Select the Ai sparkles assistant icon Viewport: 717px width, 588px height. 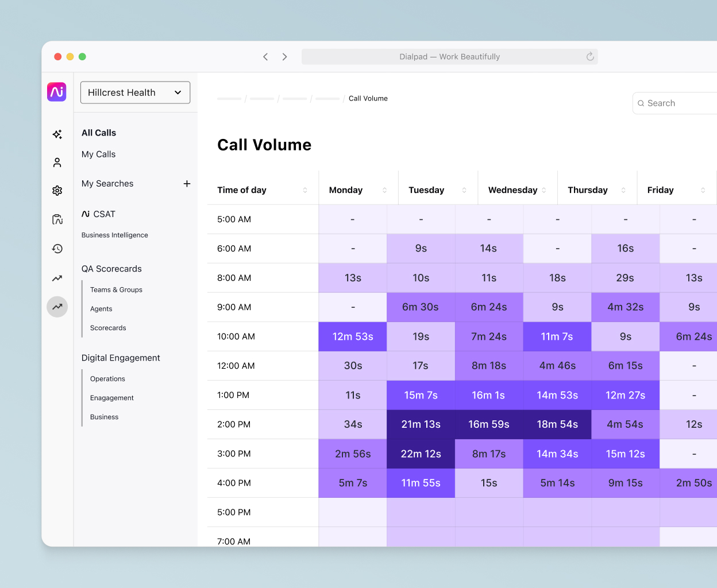point(57,134)
